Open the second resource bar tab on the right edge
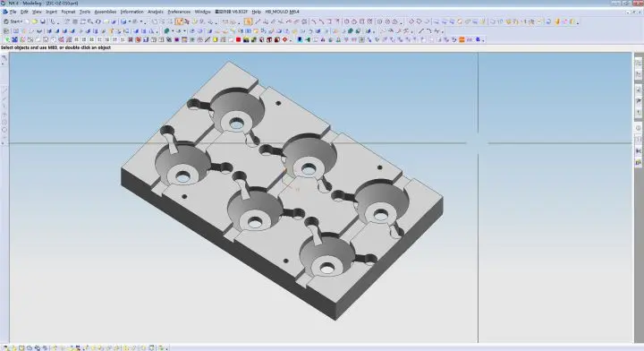This screenshot has width=644, height=351. click(x=639, y=74)
